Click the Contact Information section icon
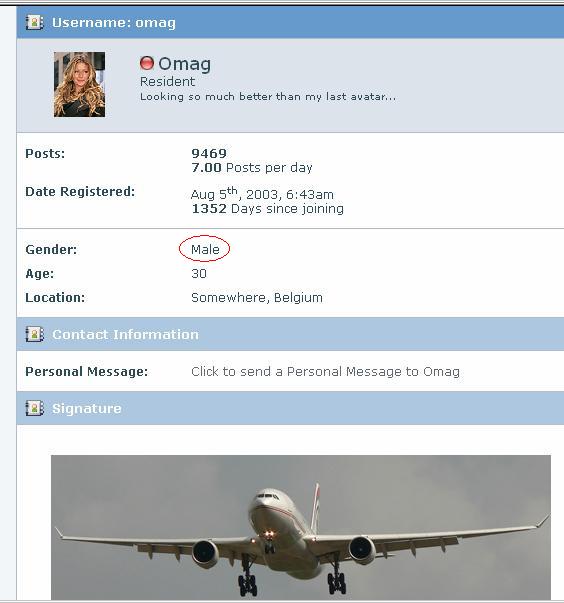 point(35,334)
